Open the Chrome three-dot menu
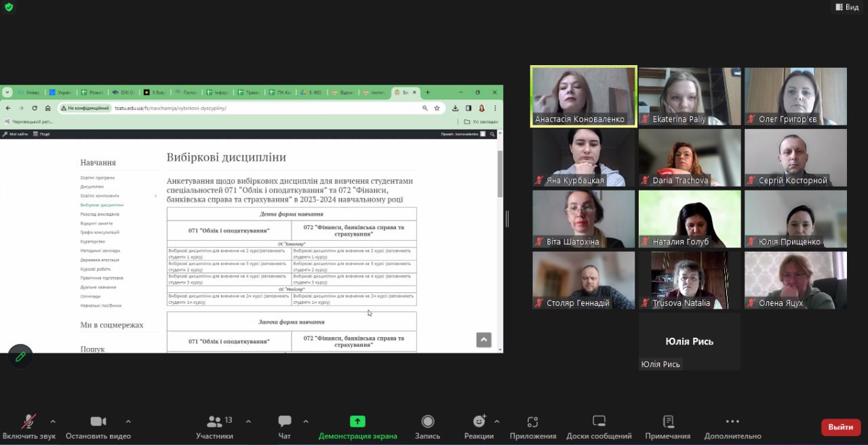The height and width of the screenshot is (445, 868). point(495,108)
